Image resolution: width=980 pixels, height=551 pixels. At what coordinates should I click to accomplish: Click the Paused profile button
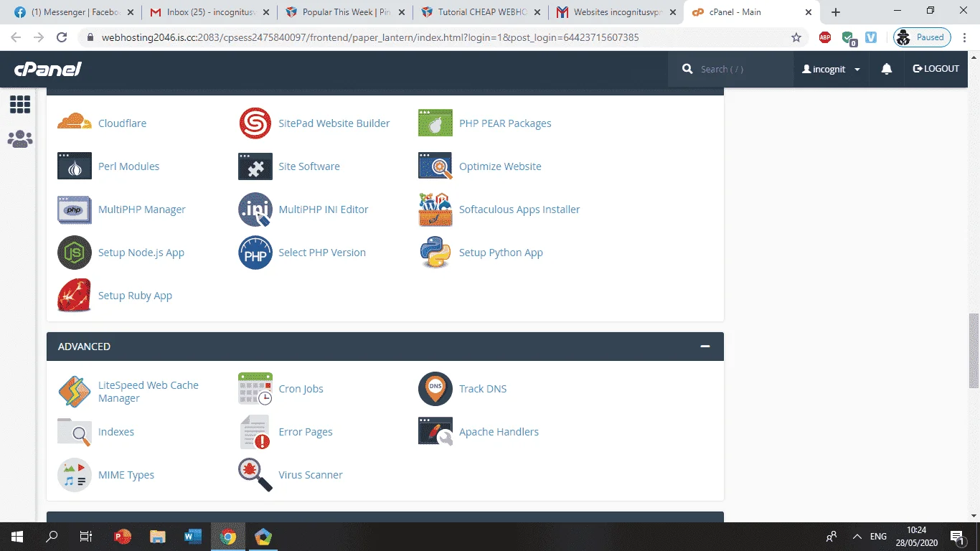(x=923, y=37)
